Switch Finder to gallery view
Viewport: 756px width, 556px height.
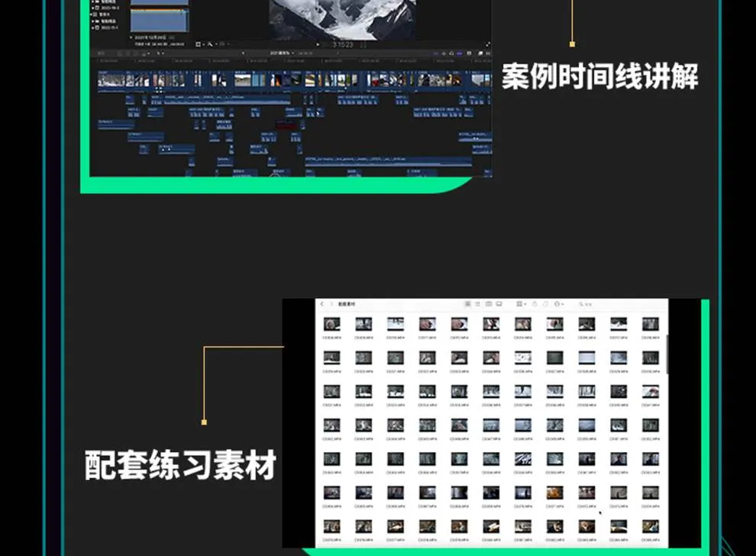[499, 304]
